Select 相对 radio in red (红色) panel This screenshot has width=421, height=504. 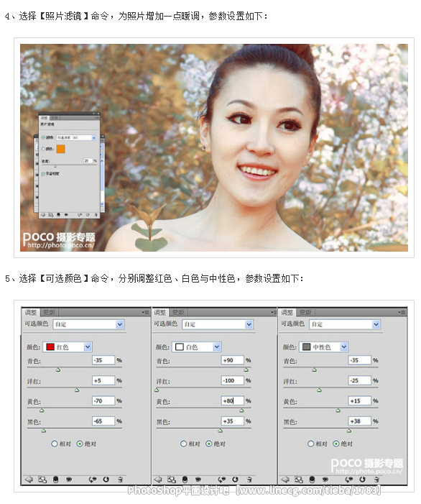55,444
